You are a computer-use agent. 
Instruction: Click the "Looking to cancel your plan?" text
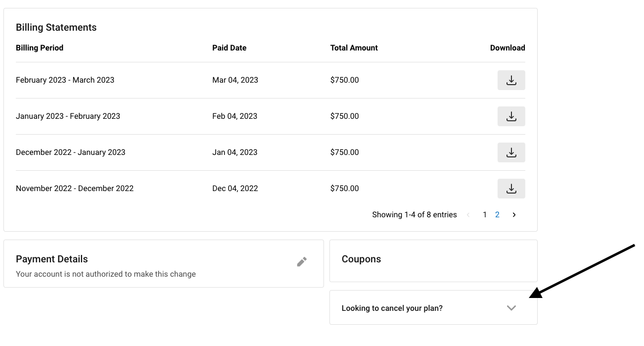(x=392, y=308)
